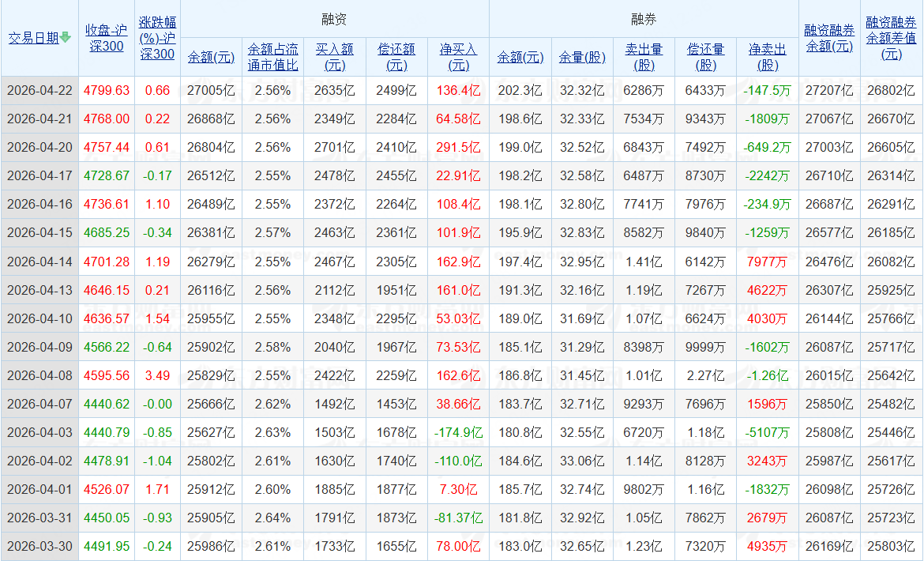
Task: Click the 1492亿 buy amount cell
Action: click(335, 404)
